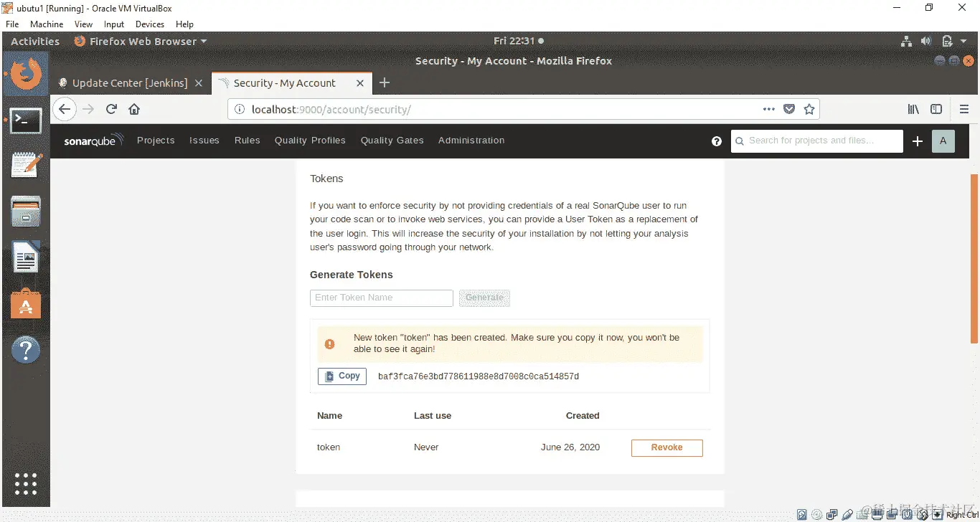Toggle the Firefox sidebar view
980x522 pixels.
[936, 109]
